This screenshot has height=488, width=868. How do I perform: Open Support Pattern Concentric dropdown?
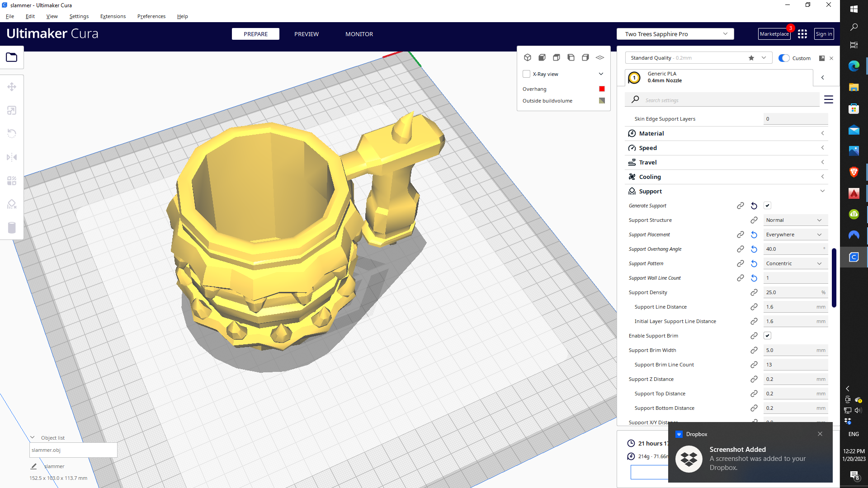[x=796, y=263]
